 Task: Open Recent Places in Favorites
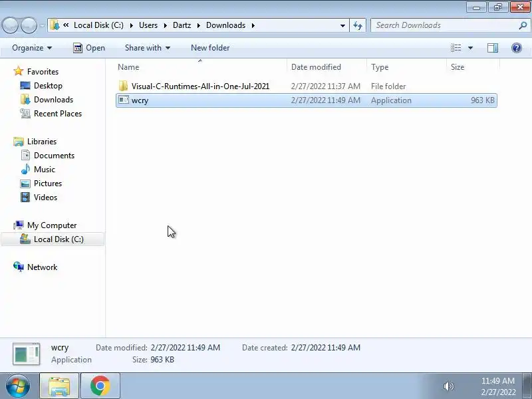pos(58,113)
